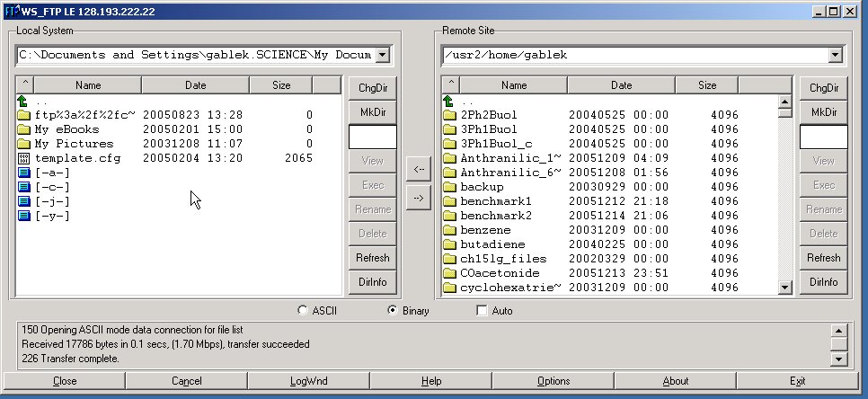Open the LogWnd button
Screen dimensions: 868x399
[308, 381]
